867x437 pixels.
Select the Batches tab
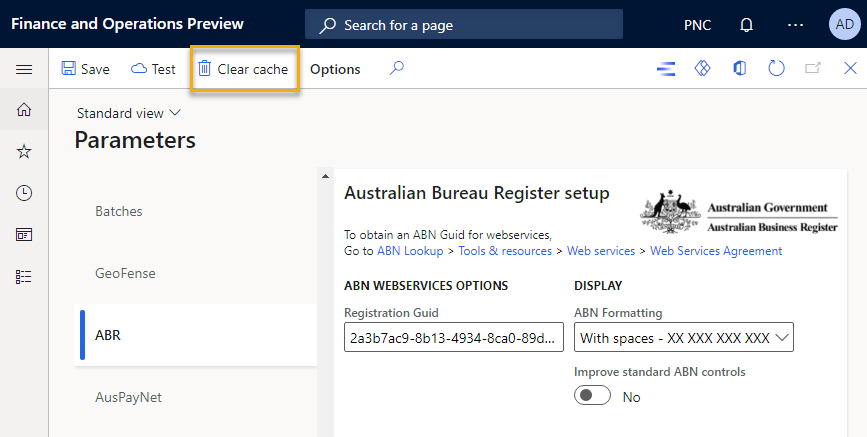(195, 211)
